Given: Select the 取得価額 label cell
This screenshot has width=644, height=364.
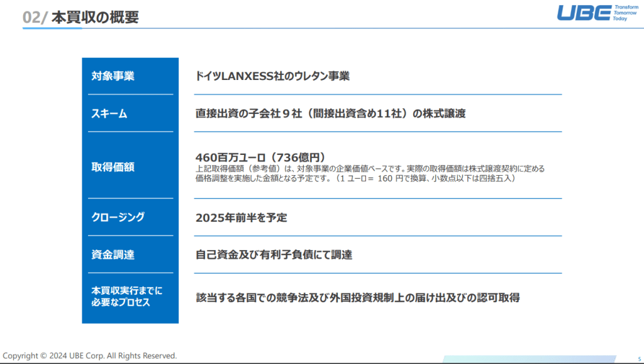Looking at the screenshot, I should [x=113, y=167].
